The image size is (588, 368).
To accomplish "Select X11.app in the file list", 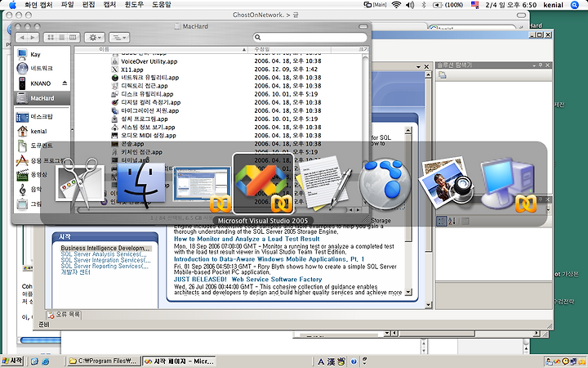I will [x=132, y=70].
